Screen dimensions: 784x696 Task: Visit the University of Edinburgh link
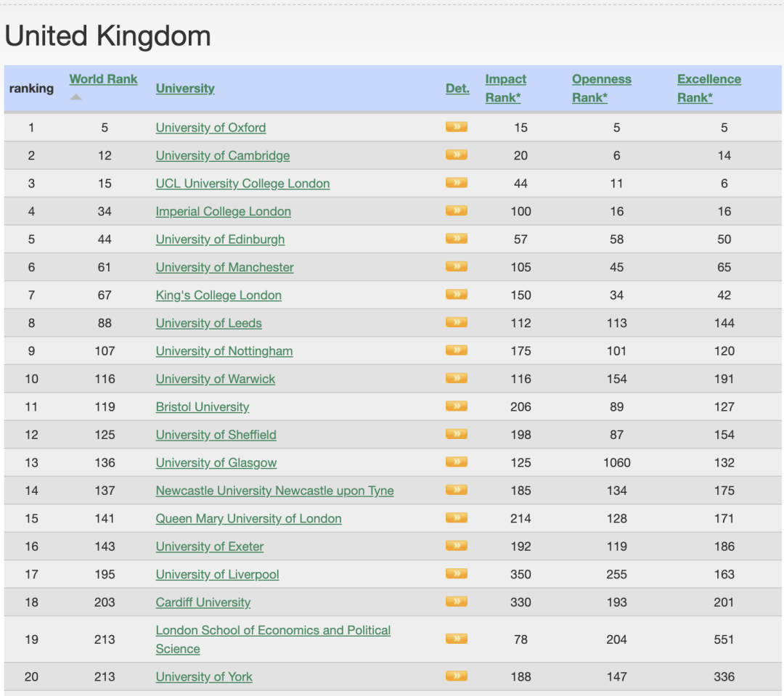click(x=220, y=239)
